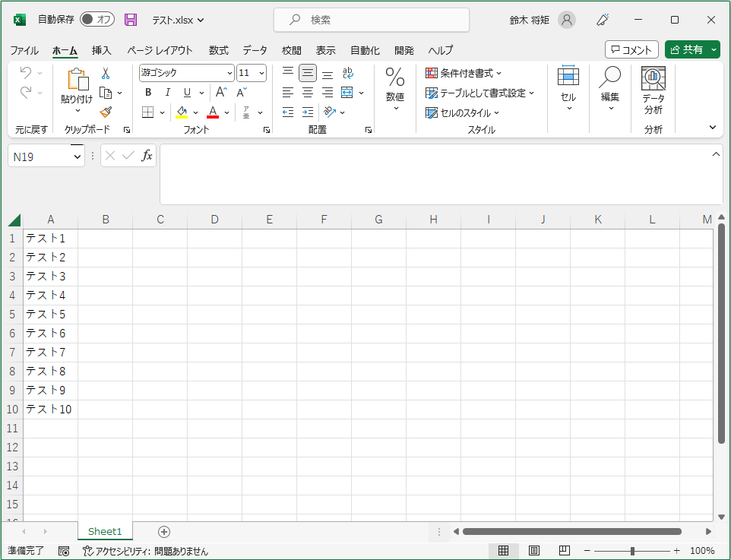Click the Save floppy disk icon
Viewport: 731px width, 560px height.
click(x=131, y=20)
